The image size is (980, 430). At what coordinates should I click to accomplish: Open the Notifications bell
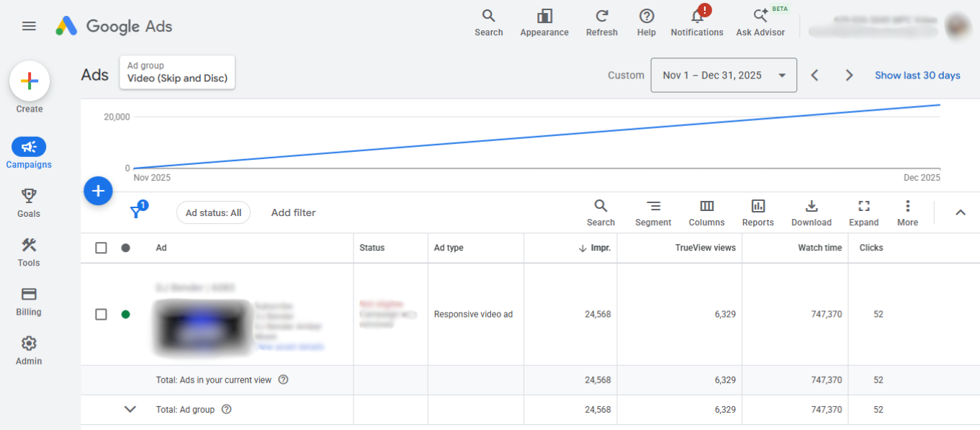[x=697, y=16]
